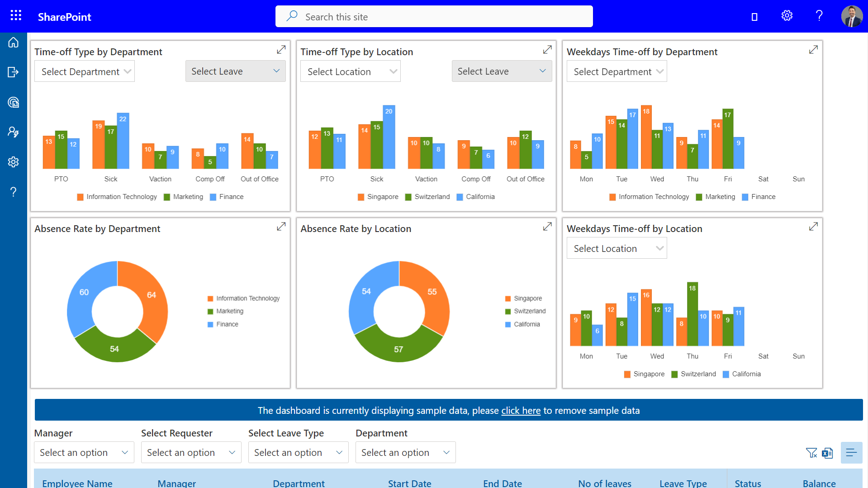The width and height of the screenshot is (868, 488).
Task: Open the Select Requester dropdown
Action: coord(191,452)
